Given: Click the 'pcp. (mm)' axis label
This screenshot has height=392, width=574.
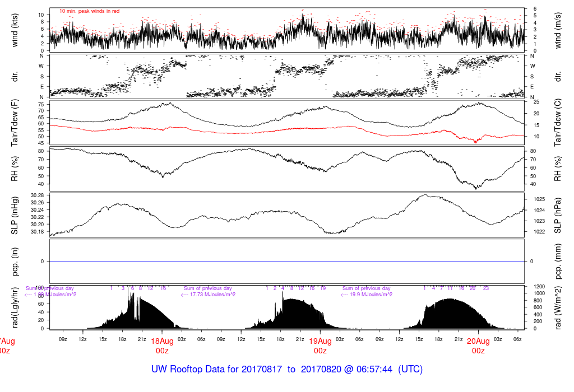Looking at the screenshot, I should click(558, 262).
